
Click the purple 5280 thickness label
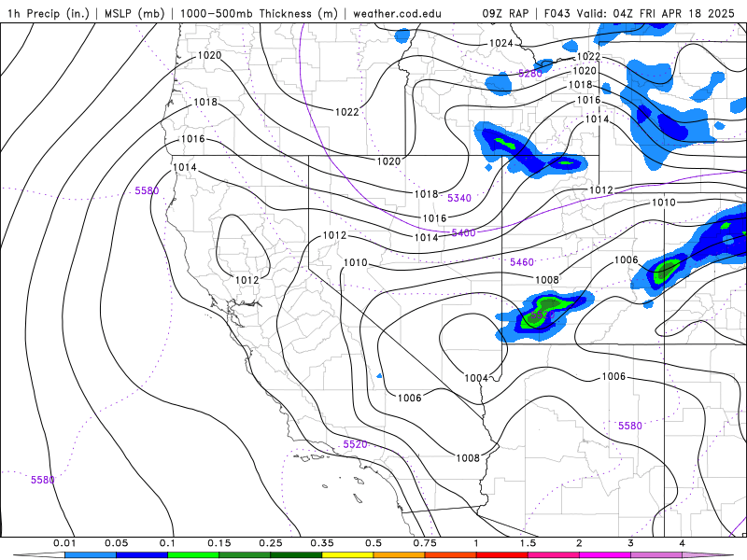click(x=529, y=74)
